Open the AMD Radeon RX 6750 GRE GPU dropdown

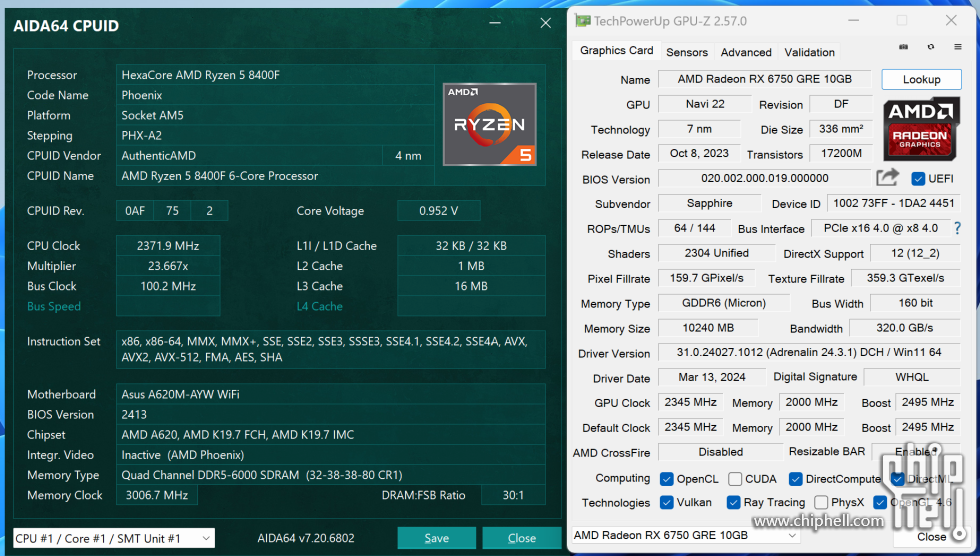(686, 535)
